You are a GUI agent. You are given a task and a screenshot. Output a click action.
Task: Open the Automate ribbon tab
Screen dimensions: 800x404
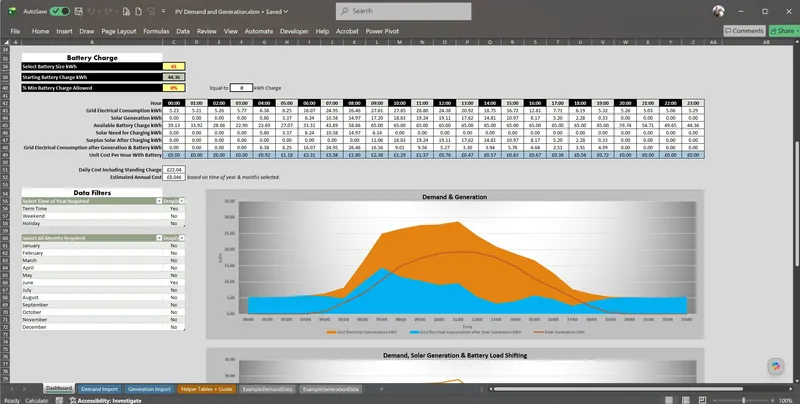[259, 31]
